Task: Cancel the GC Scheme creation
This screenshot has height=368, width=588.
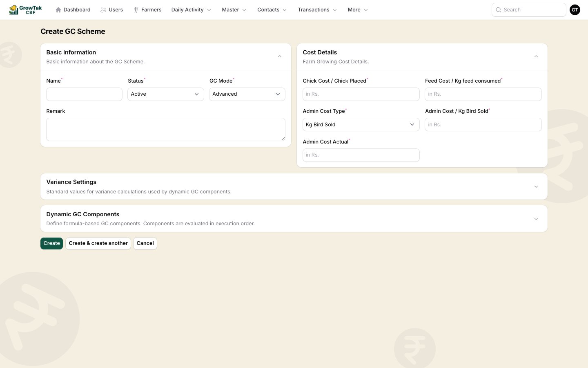Action: 145,243
